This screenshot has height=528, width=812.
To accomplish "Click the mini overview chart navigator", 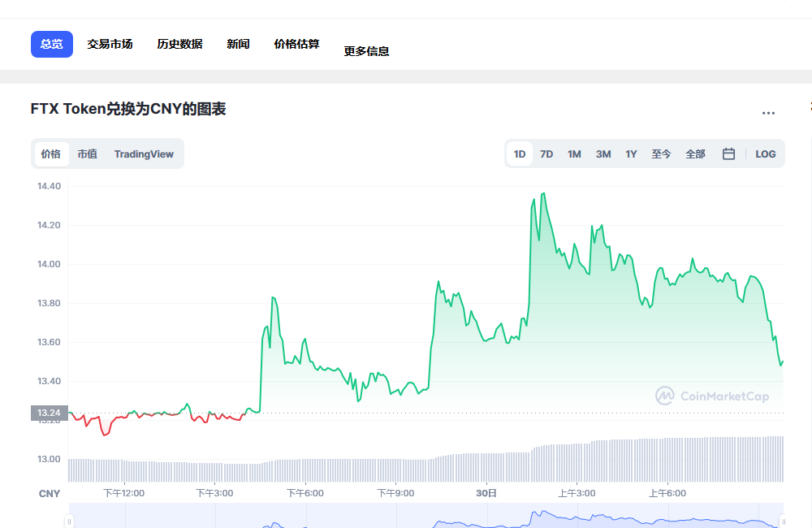I will click(x=425, y=516).
